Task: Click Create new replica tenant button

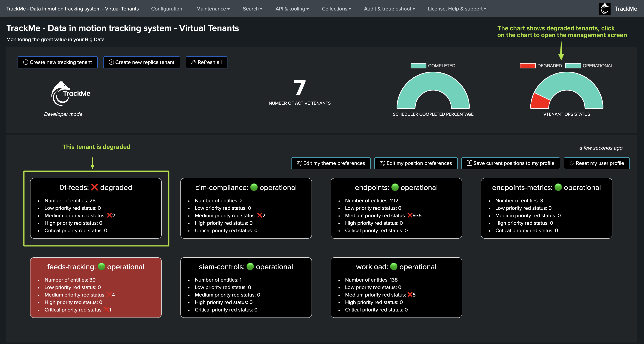Action: (x=141, y=62)
